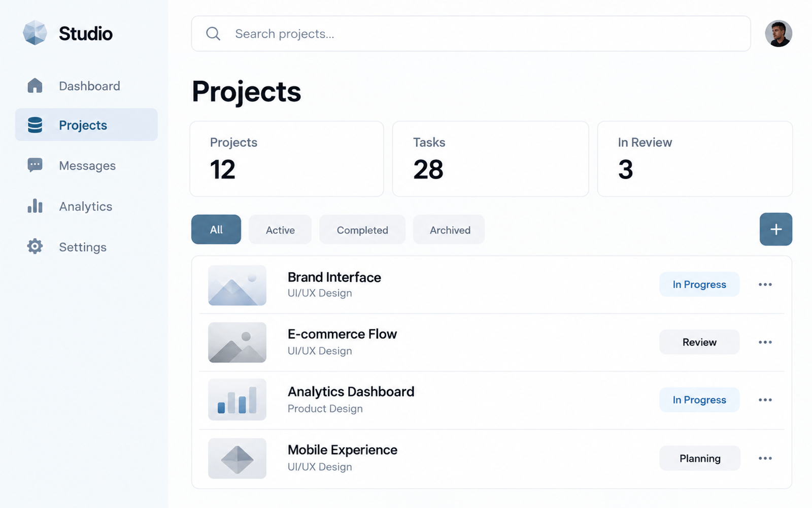Open more options for Analytics Dashboard
Viewport: 812px width, 508px height.
click(765, 400)
